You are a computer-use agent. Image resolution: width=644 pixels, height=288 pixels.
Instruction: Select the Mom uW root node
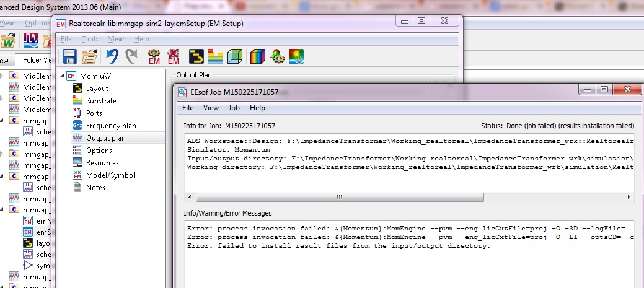click(x=95, y=76)
